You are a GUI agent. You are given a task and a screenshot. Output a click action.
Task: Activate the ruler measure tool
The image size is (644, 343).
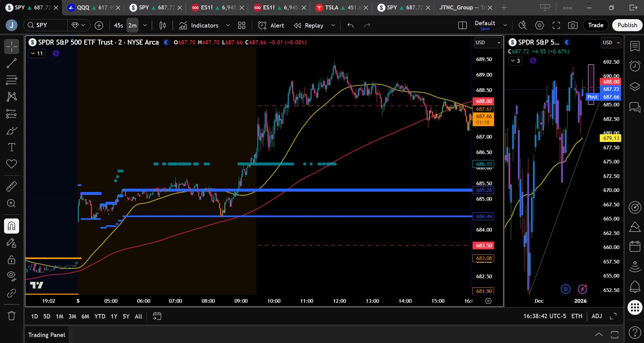click(x=11, y=186)
